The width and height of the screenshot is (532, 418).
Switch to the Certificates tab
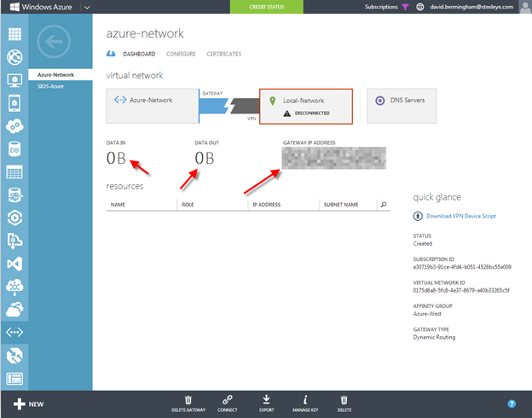pyautogui.click(x=223, y=54)
